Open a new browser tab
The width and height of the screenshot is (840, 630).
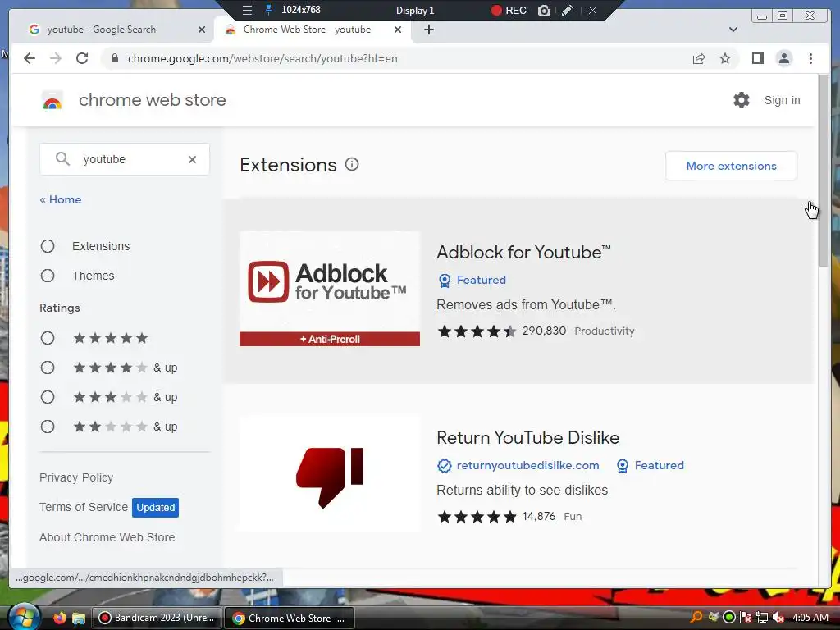point(428,30)
